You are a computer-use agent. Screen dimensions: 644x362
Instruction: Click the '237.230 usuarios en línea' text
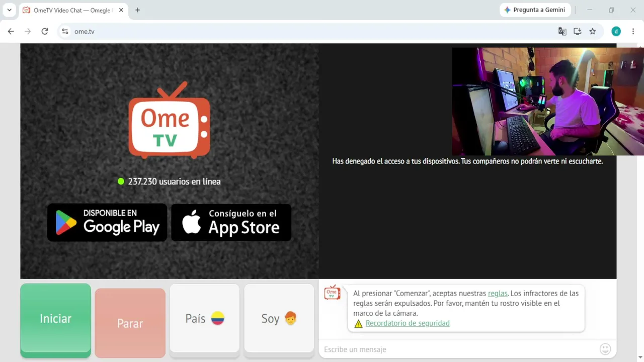(174, 182)
